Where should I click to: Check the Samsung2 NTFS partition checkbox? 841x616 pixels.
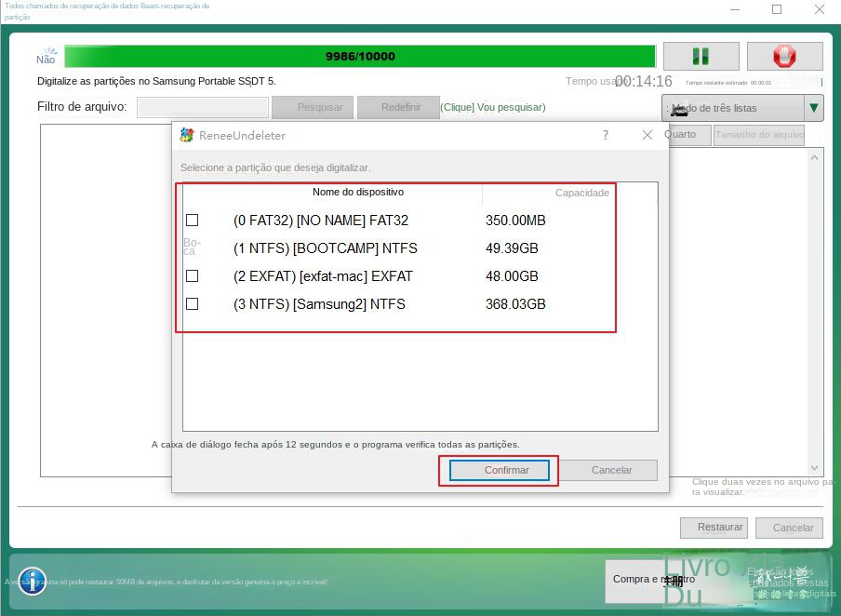(192, 303)
